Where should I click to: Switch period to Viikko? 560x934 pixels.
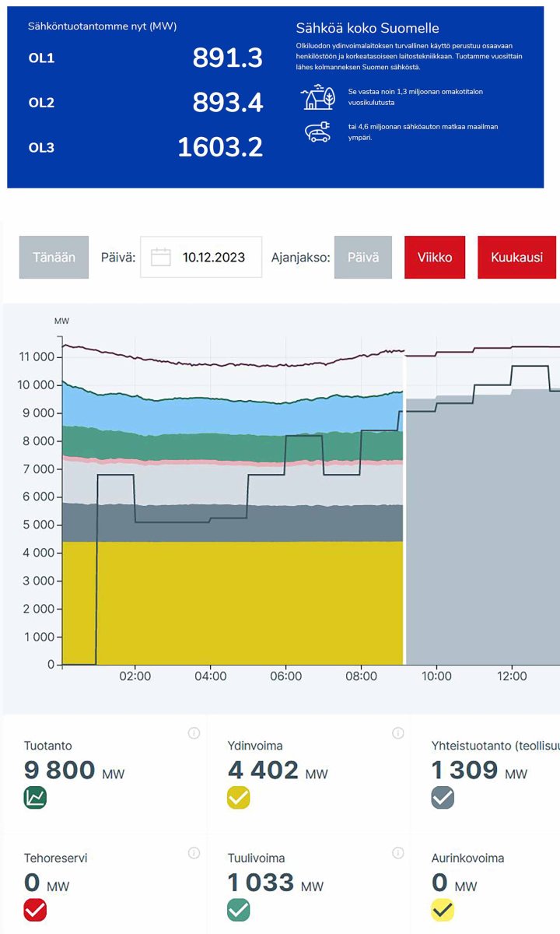(x=435, y=258)
